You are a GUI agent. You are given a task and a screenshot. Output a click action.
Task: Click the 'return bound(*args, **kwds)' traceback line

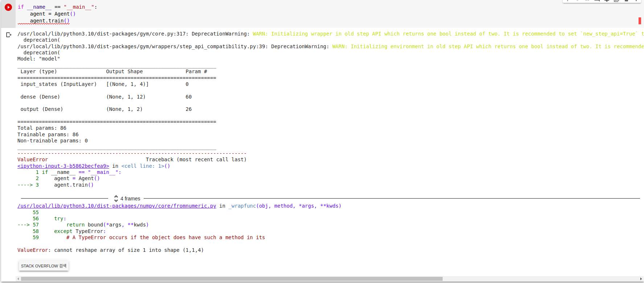tap(107, 225)
